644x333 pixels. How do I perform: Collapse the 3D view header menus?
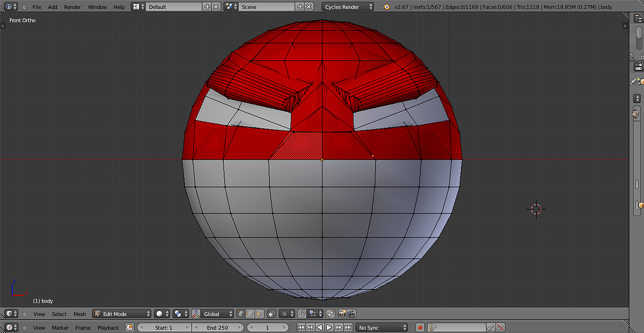24,314
